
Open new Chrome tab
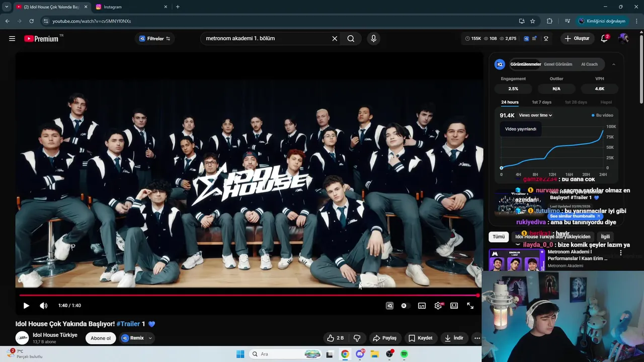[178, 7]
